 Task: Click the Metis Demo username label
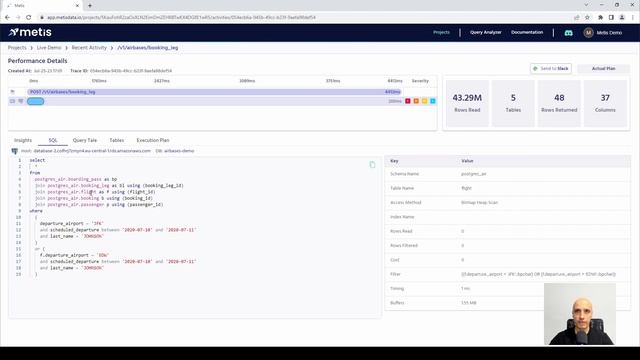pyautogui.click(x=609, y=33)
